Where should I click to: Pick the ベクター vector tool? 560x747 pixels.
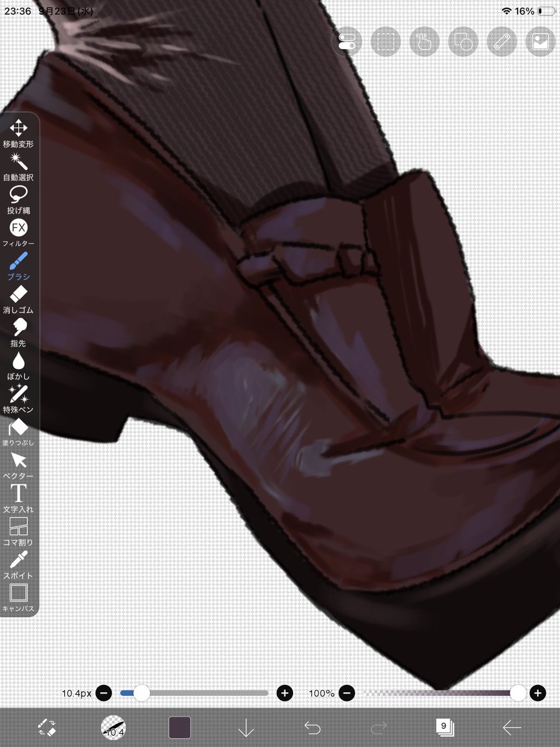pos(19,466)
